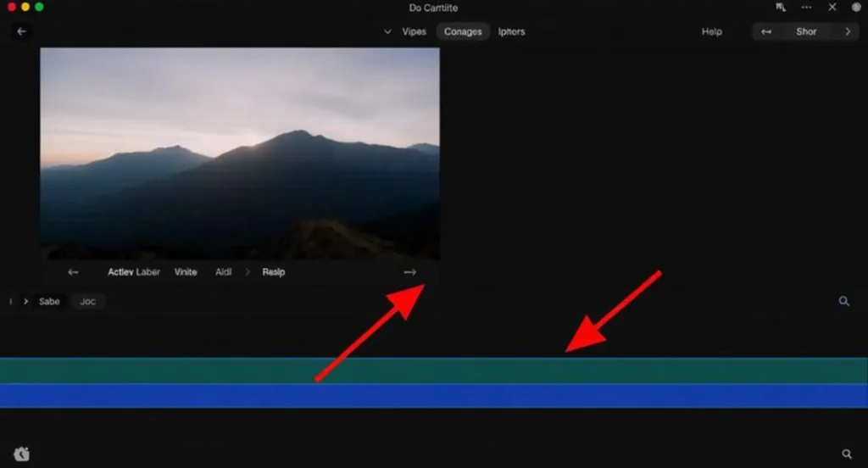
Task: Click the search icon right of Sabe row
Action: tap(843, 301)
